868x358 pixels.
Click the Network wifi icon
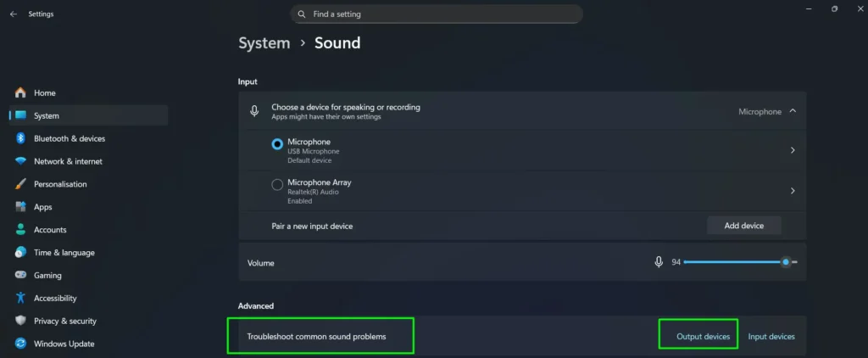(20, 161)
